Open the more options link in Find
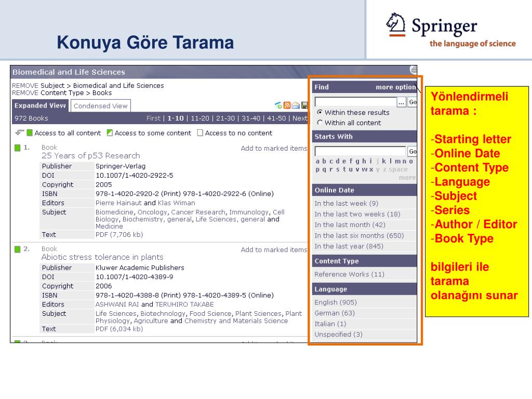The image size is (532, 399). point(395,87)
